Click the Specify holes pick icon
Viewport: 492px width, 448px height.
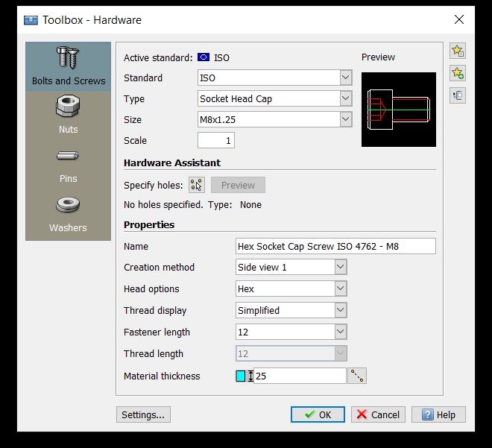pyautogui.click(x=197, y=185)
